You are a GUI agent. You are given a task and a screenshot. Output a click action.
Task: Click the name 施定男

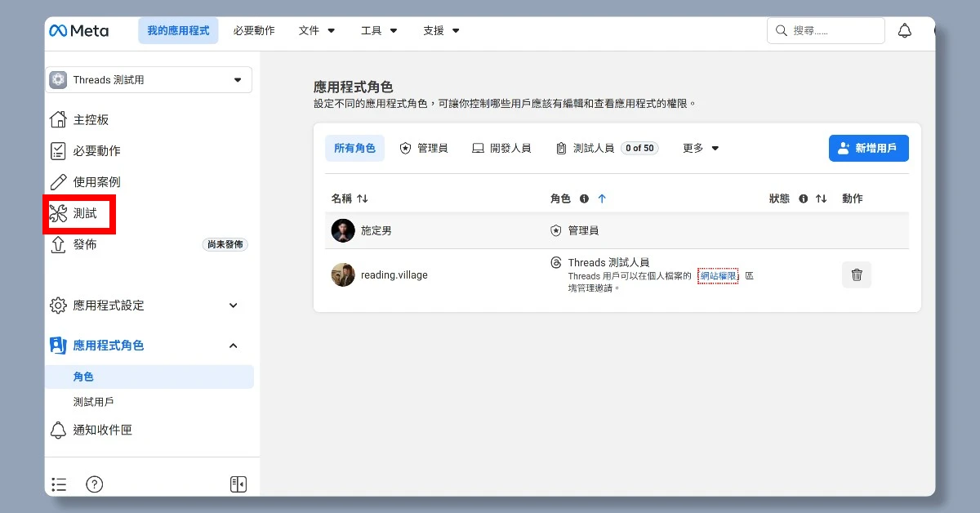(x=376, y=230)
